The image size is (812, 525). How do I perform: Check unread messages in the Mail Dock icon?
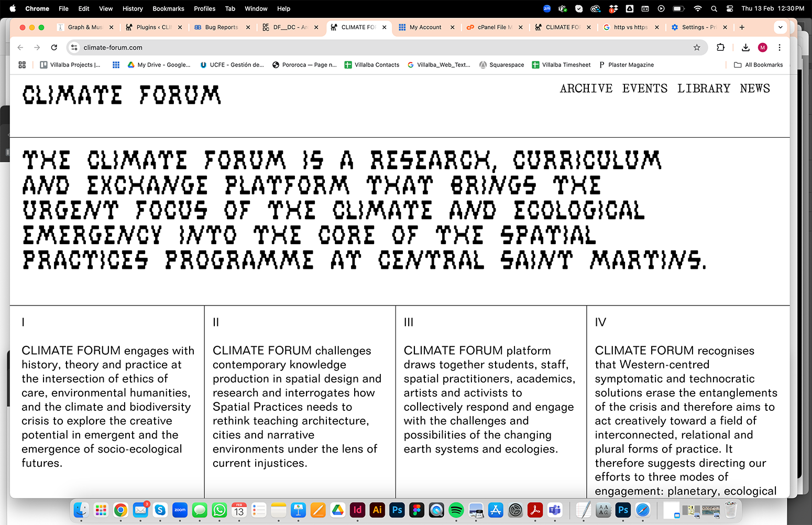point(140,510)
